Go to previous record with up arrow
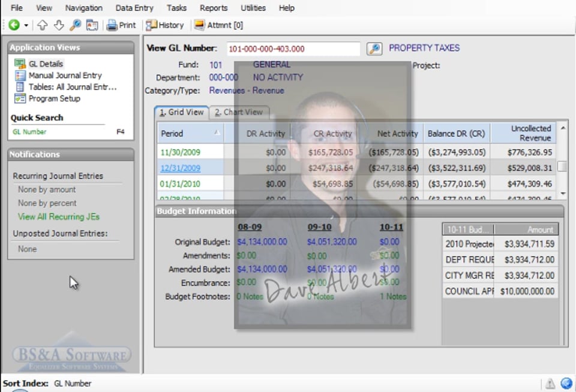The width and height of the screenshot is (576, 392). coord(43,25)
